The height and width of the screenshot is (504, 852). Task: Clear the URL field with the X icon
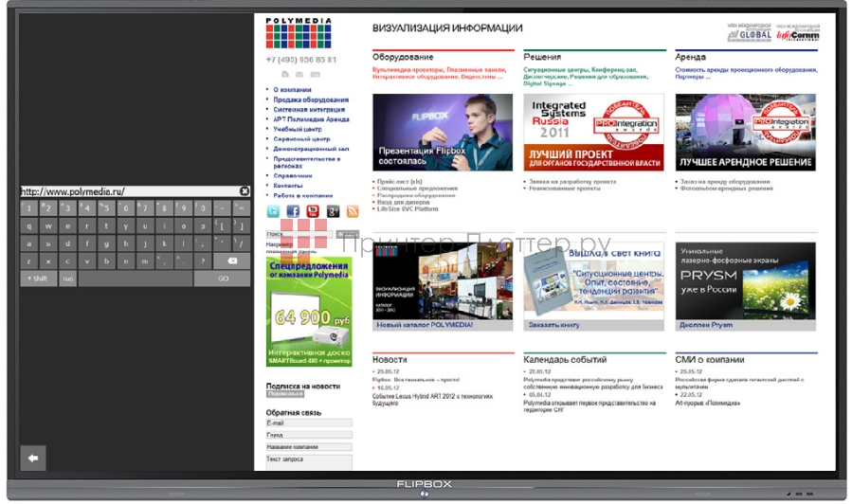(x=245, y=191)
